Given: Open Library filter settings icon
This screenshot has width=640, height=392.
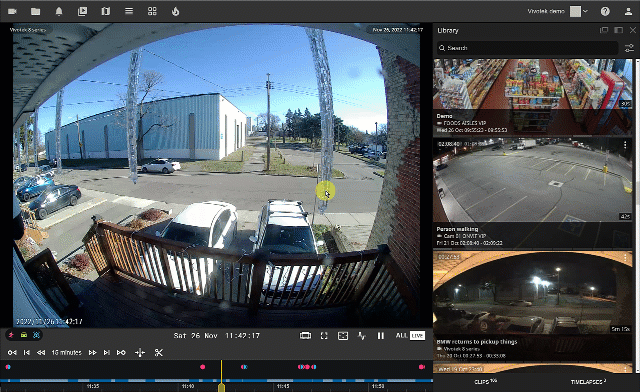Looking at the screenshot, I should point(629,48).
